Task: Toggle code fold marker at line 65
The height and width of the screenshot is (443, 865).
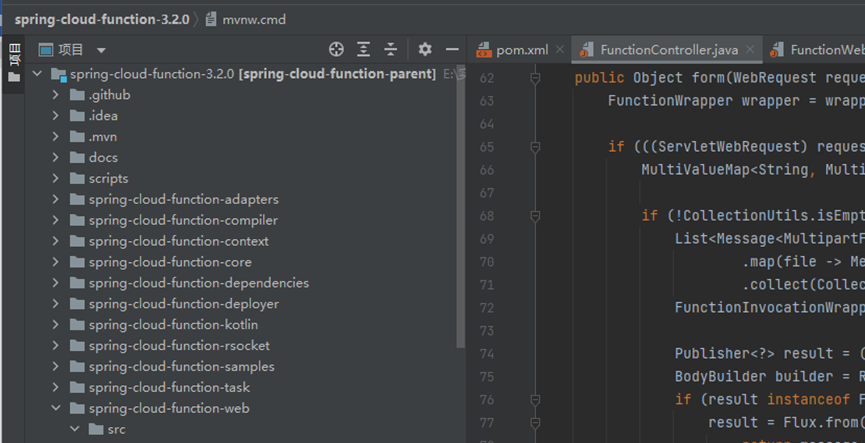Action: tap(535, 147)
